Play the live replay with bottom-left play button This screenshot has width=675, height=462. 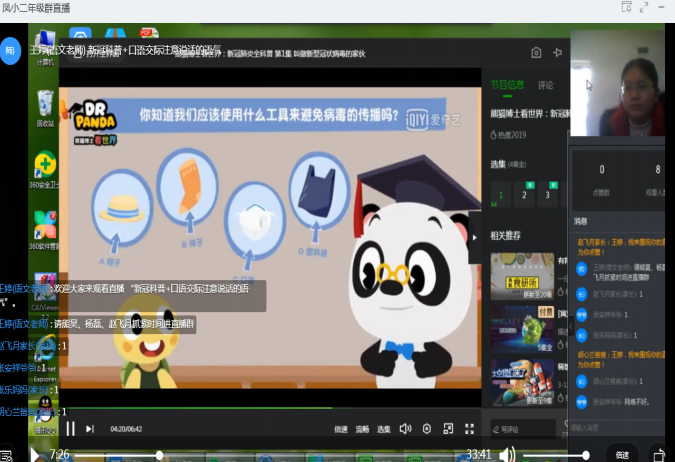(35, 454)
